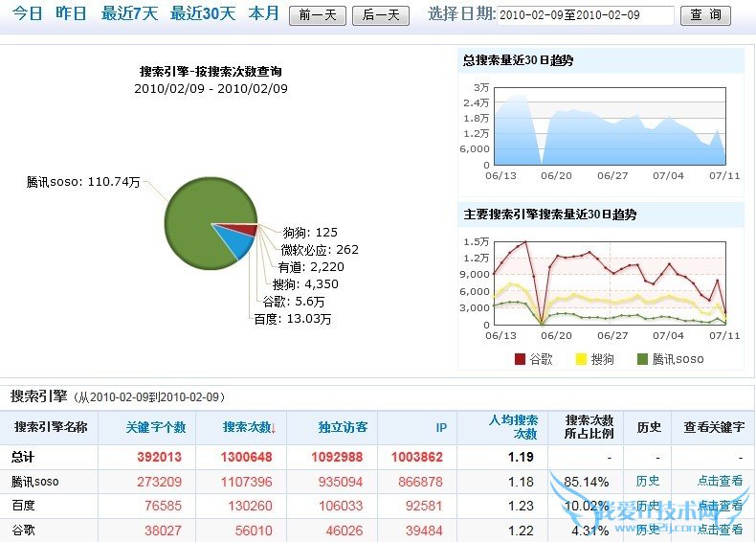Click the 百度 table row name

(x=23, y=506)
